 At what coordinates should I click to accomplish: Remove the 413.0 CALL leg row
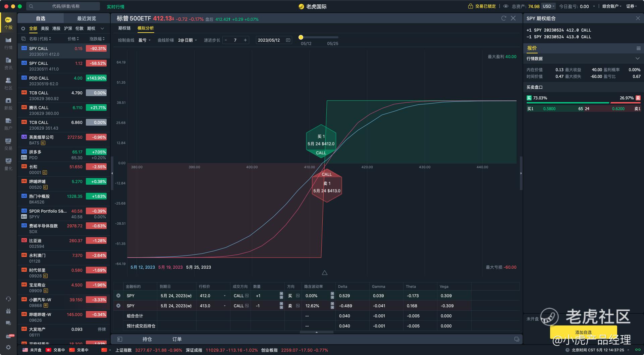pos(118,306)
